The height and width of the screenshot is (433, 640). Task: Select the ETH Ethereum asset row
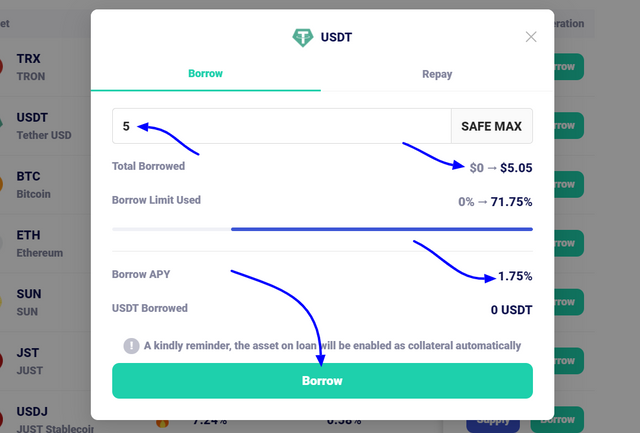45,243
